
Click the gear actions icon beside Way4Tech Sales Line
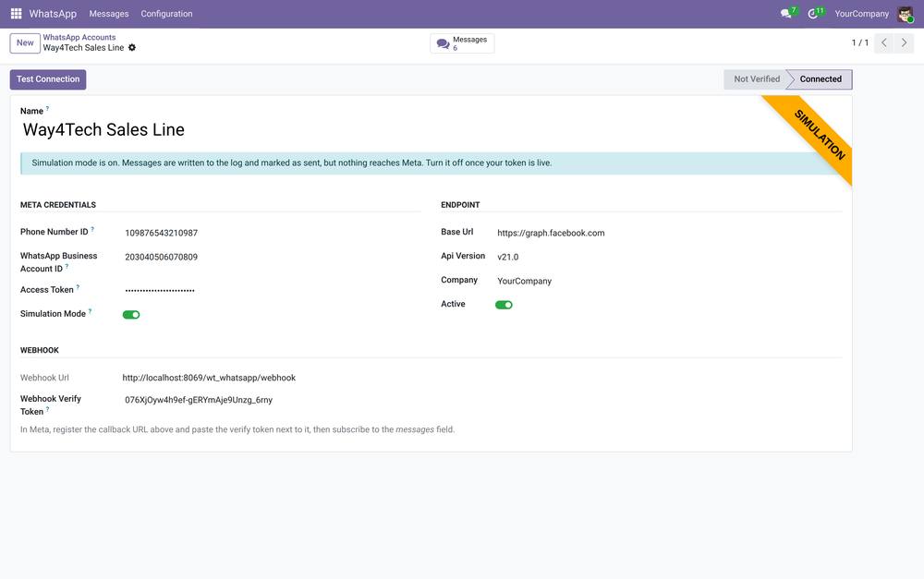pos(132,48)
